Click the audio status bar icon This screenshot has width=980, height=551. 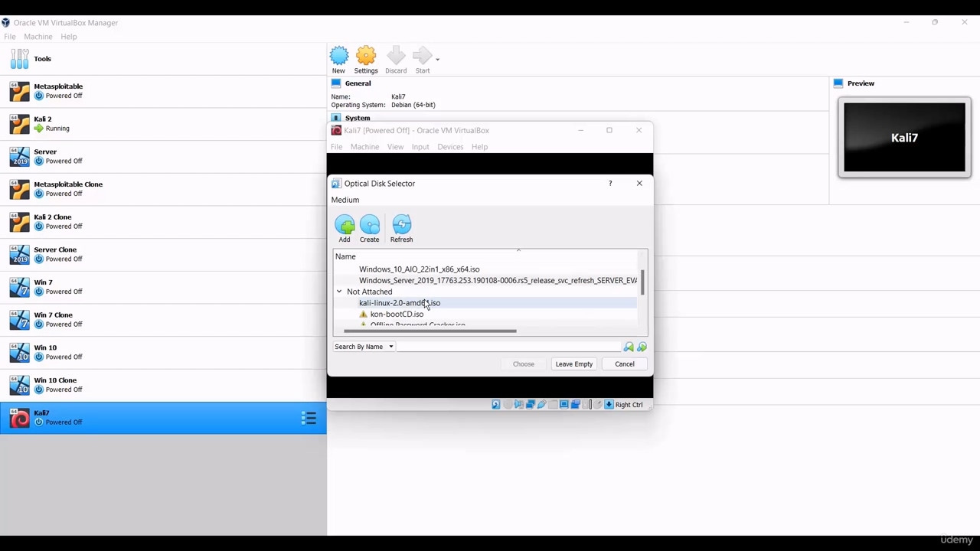click(519, 405)
